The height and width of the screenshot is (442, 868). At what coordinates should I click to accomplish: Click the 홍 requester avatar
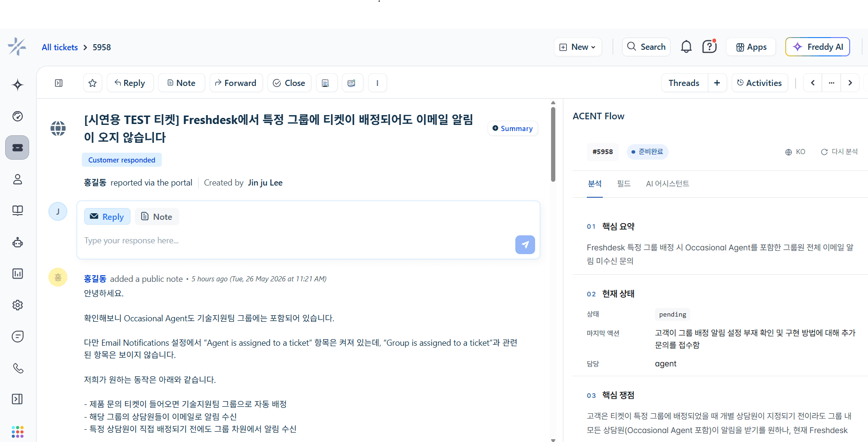coord(58,277)
